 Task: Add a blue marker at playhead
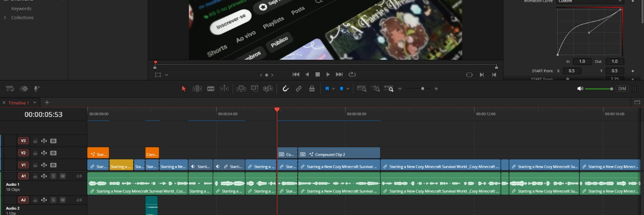[x=342, y=89]
